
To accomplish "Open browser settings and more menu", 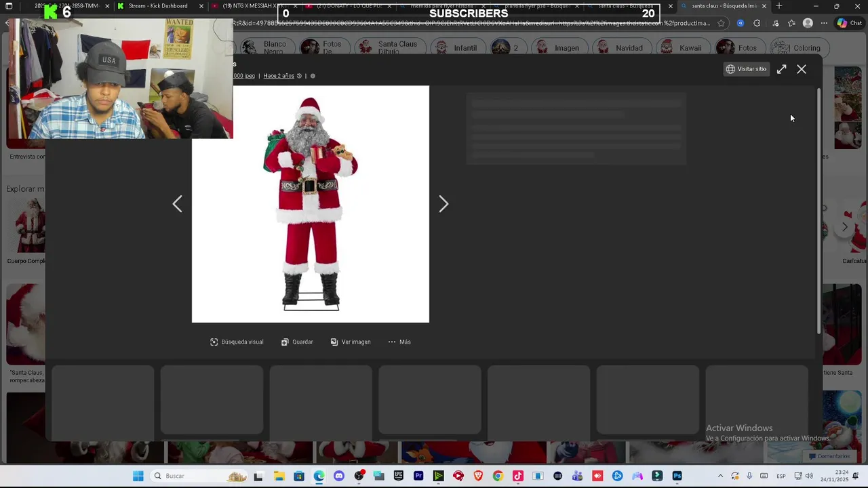I will (824, 23).
